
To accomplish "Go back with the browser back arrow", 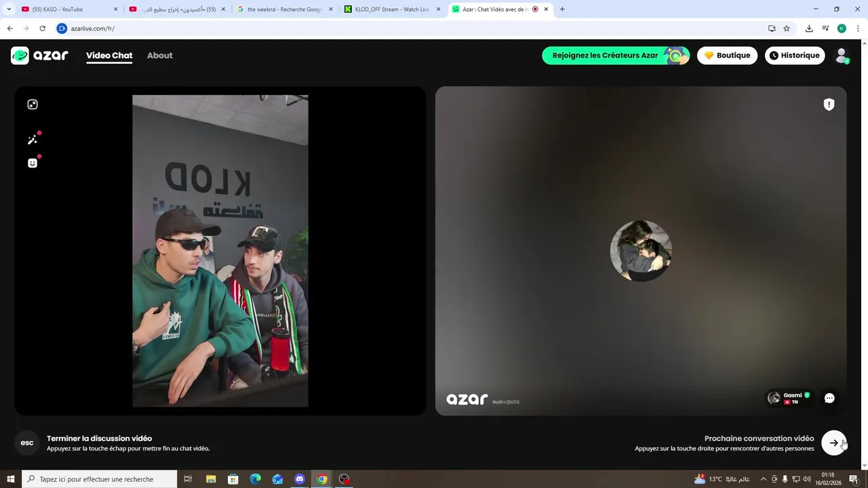I will coord(10,28).
